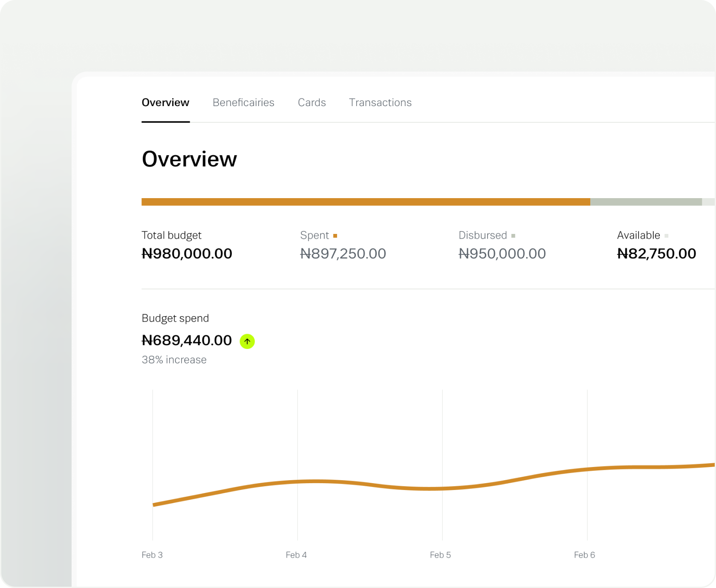Select the ₦897,250.00 spent amount
This screenshot has height=588, width=716.
[x=343, y=254]
